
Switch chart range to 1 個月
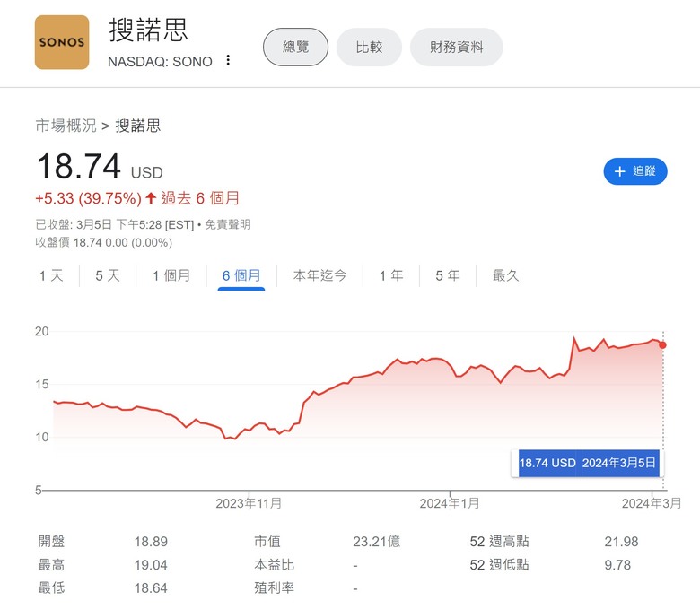(171, 275)
